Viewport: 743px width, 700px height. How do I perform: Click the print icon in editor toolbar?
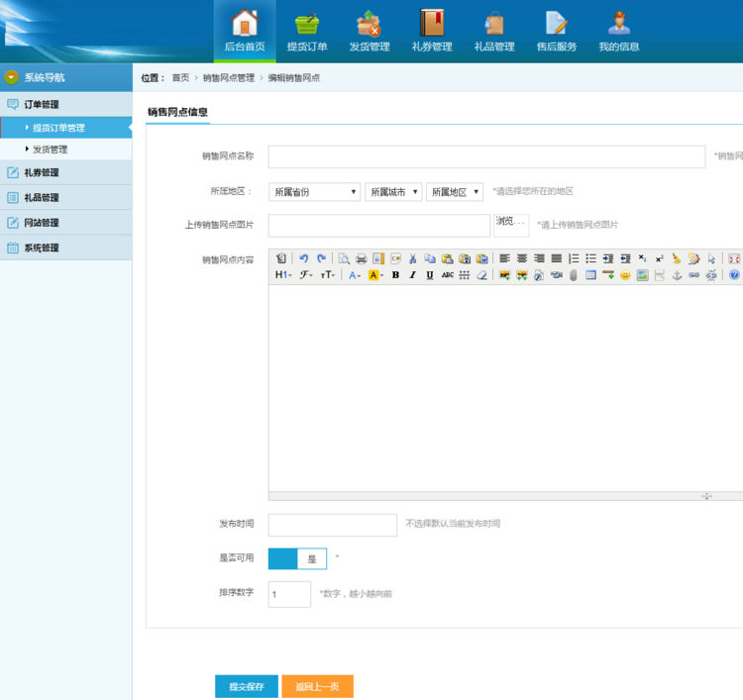[362, 258]
